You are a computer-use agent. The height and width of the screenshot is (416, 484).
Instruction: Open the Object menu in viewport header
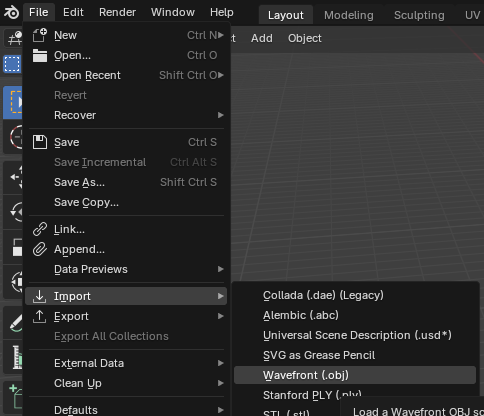305,38
